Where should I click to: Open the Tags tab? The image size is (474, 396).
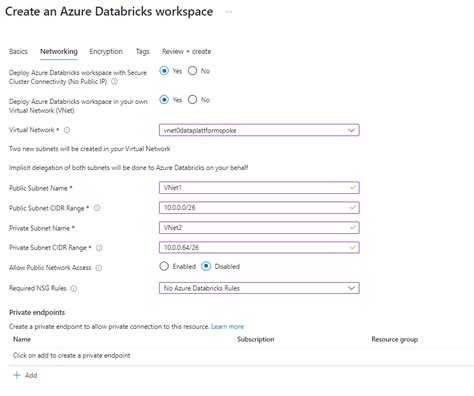[143, 51]
